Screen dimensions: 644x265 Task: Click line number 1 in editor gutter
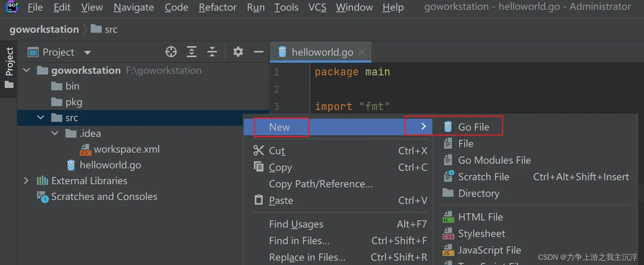tap(276, 72)
